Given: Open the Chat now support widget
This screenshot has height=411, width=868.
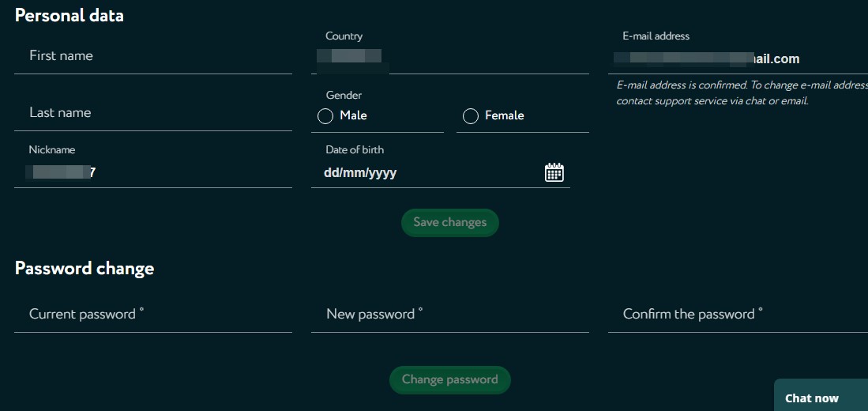Looking at the screenshot, I should click(821, 397).
